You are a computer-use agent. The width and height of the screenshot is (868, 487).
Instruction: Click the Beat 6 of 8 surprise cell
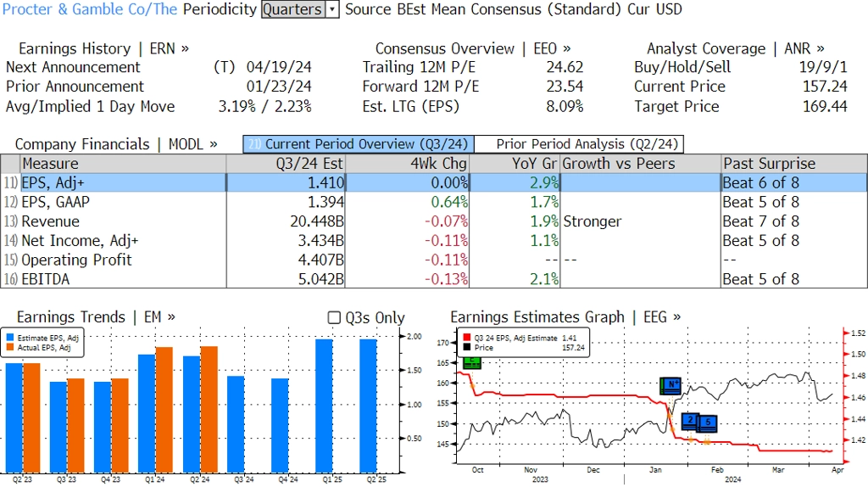[794, 182]
